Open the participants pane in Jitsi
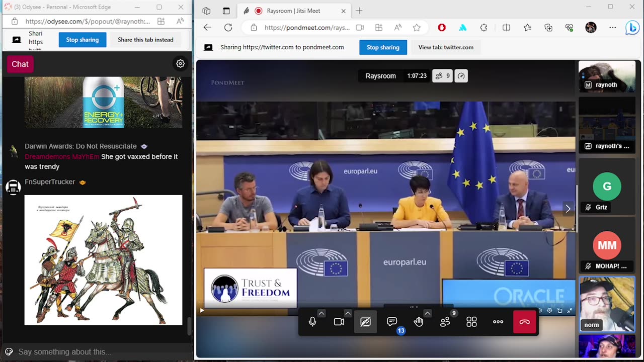Viewport: 644px width, 362px height. 445,322
